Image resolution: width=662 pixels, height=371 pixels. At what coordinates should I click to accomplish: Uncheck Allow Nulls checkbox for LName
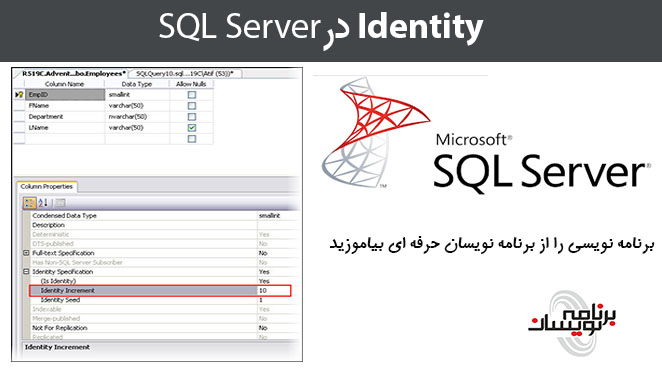point(192,127)
